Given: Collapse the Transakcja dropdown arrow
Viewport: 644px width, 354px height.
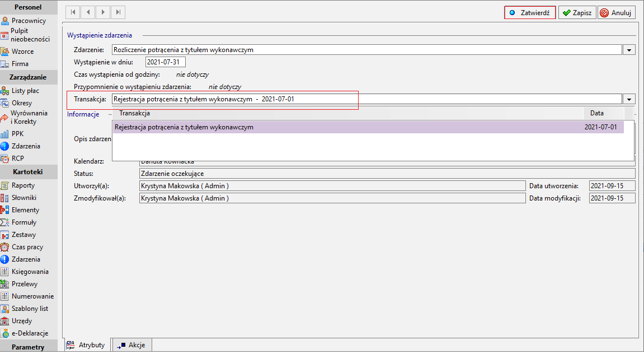Looking at the screenshot, I should click(x=629, y=99).
